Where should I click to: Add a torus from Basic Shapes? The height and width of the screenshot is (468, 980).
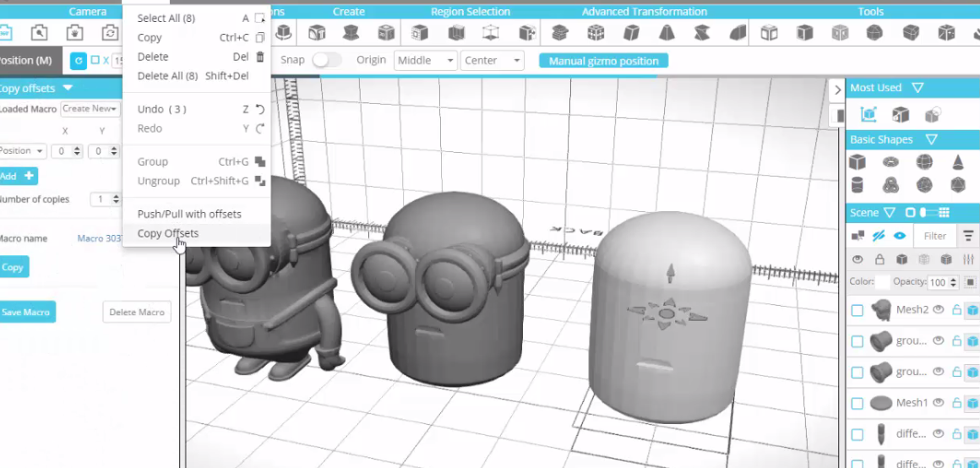[x=890, y=162]
